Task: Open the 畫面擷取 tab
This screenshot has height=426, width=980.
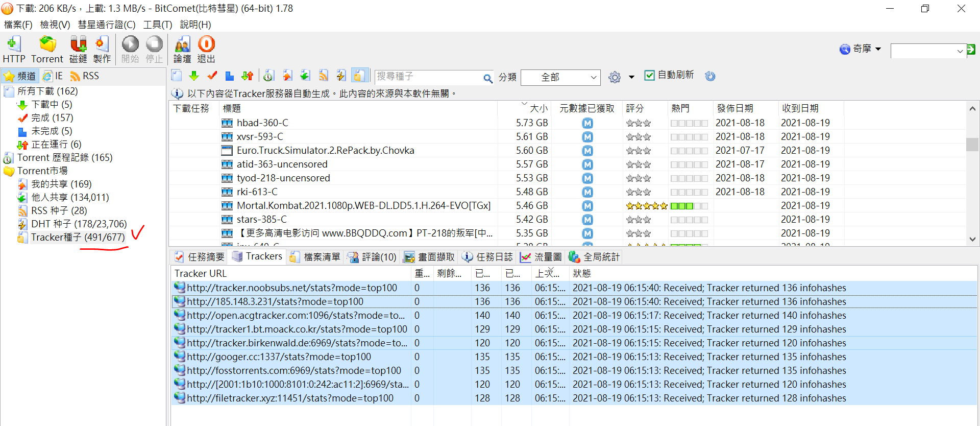Action: click(430, 257)
